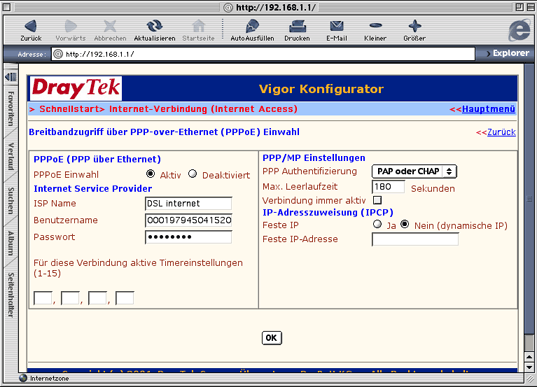Viewport: 537px width, 387px height.
Task: Click the AutoAusfüllen toolbar icon
Action: coord(252,26)
